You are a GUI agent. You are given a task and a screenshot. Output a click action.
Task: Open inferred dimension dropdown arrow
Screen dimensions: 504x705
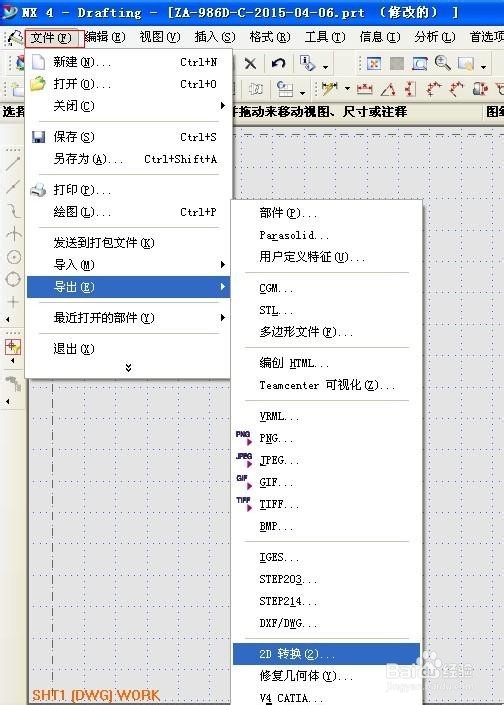pyautogui.click(x=347, y=89)
